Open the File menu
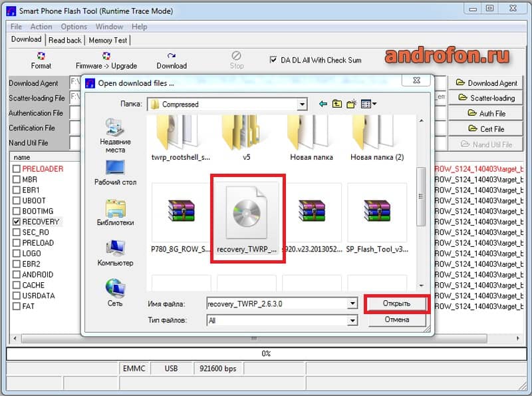This screenshot has height=396, width=532. tap(16, 27)
